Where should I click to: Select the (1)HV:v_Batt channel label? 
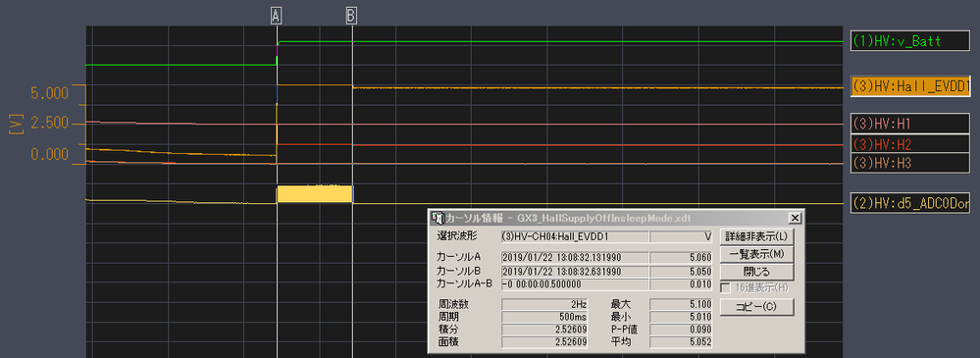pyautogui.click(x=910, y=42)
